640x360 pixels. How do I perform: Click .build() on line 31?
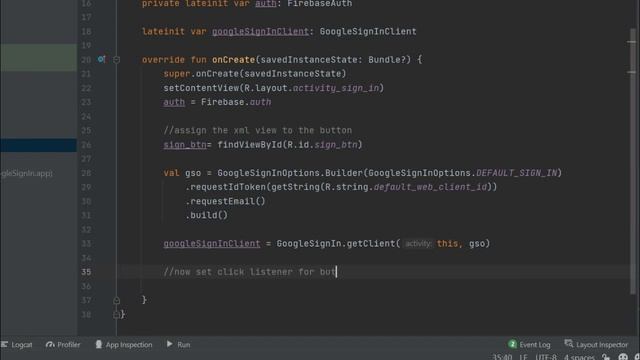click(x=207, y=215)
